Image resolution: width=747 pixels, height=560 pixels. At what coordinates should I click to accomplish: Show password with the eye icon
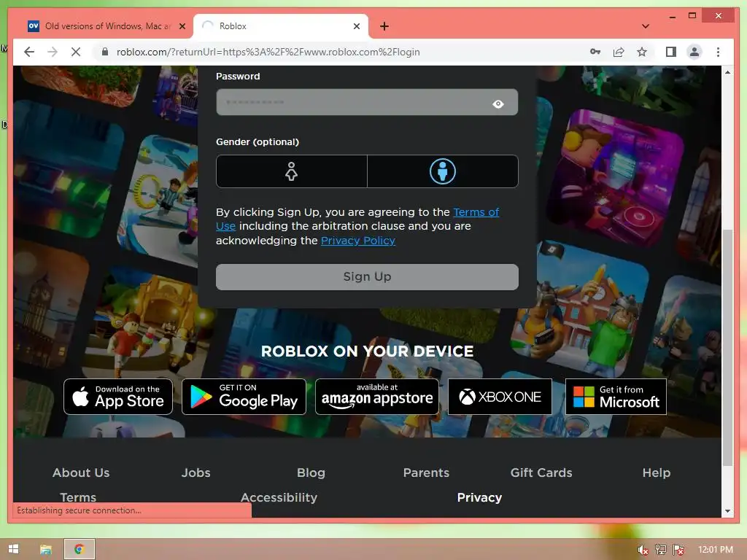pyautogui.click(x=498, y=104)
